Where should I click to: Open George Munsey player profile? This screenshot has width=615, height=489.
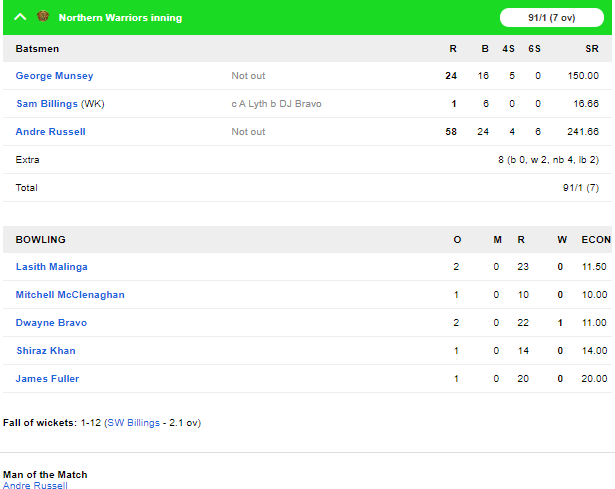(54, 76)
